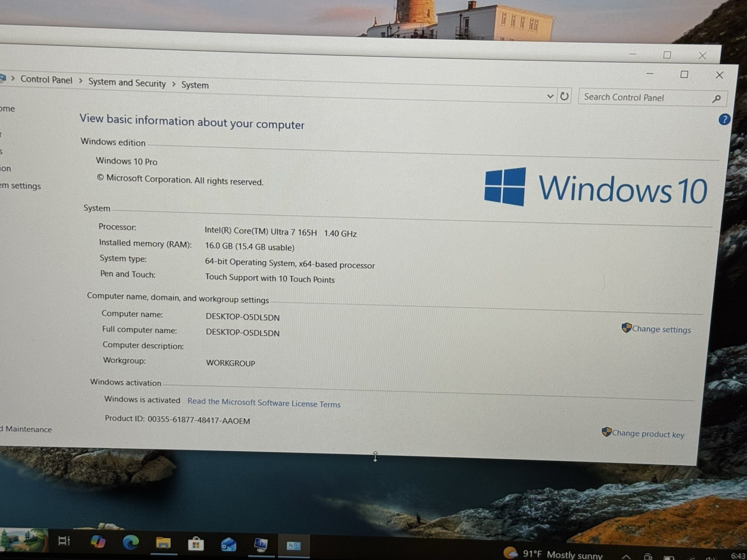Select the Computer name value DESKTOP-O5DL5DN
Image resolution: width=747 pixels, height=560 pixels.
pyautogui.click(x=243, y=317)
